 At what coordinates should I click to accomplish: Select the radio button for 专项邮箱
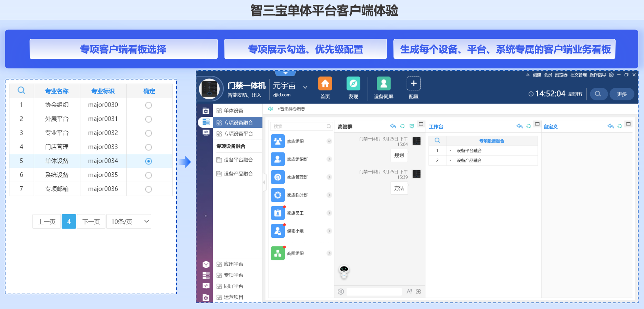(149, 189)
